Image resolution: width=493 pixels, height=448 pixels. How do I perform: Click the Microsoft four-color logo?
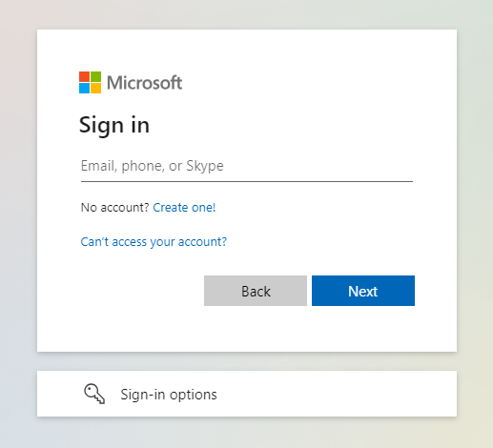pos(90,83)
